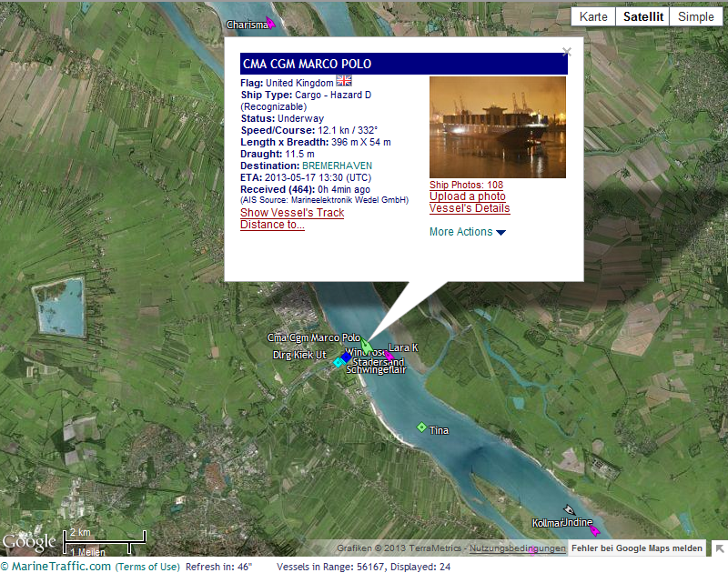Select the green Tina vessel diamond marker
The width and height of the screenshot is (728, 583).
[421, 427]
